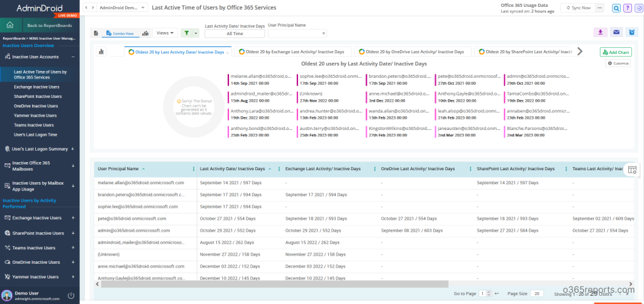
Task: Click Back to ReportBoards button
Action: coord(50,25)
